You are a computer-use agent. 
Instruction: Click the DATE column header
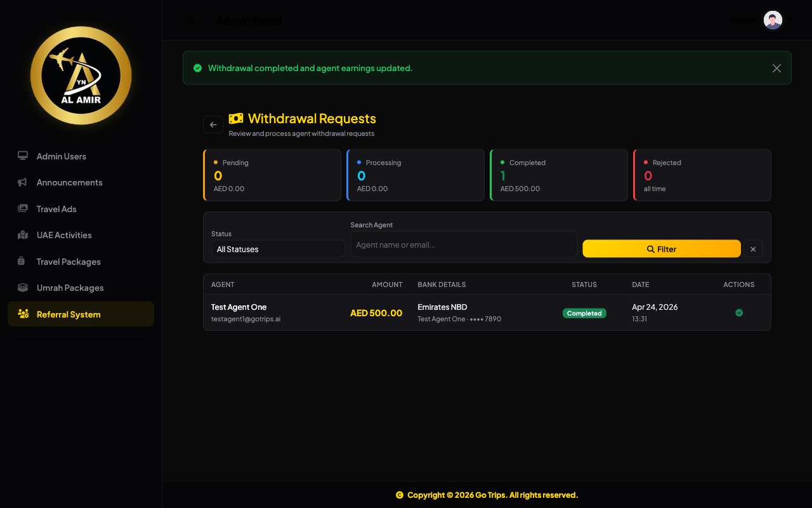tap(641, 284)
